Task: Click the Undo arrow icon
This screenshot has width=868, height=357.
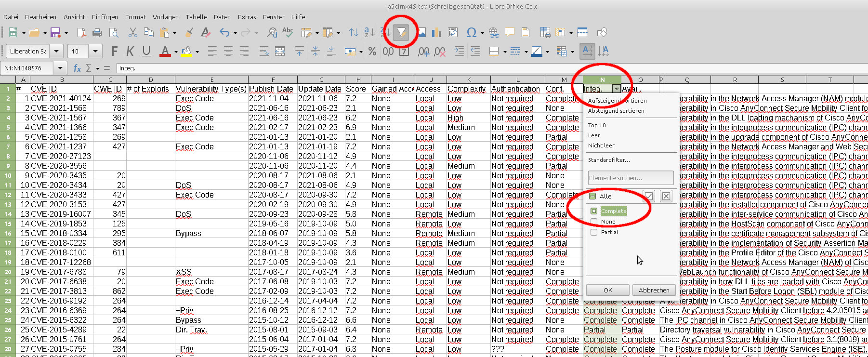Action: click(224, 32)
